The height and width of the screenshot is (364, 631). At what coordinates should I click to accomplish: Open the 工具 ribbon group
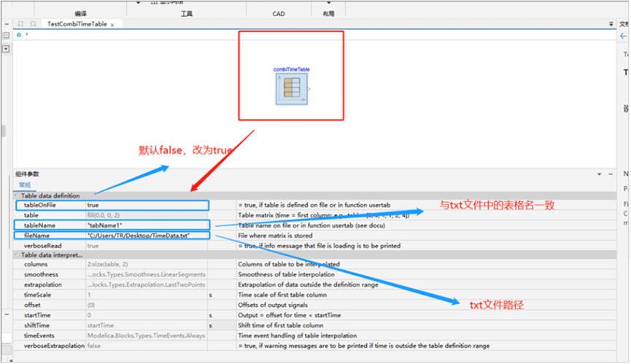186,14
